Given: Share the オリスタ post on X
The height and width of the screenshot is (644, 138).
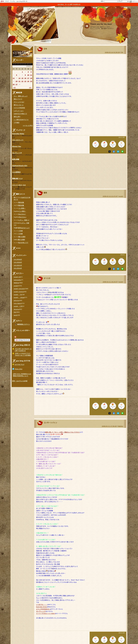Looking at the screenshot, I should [x=109, y=413].
